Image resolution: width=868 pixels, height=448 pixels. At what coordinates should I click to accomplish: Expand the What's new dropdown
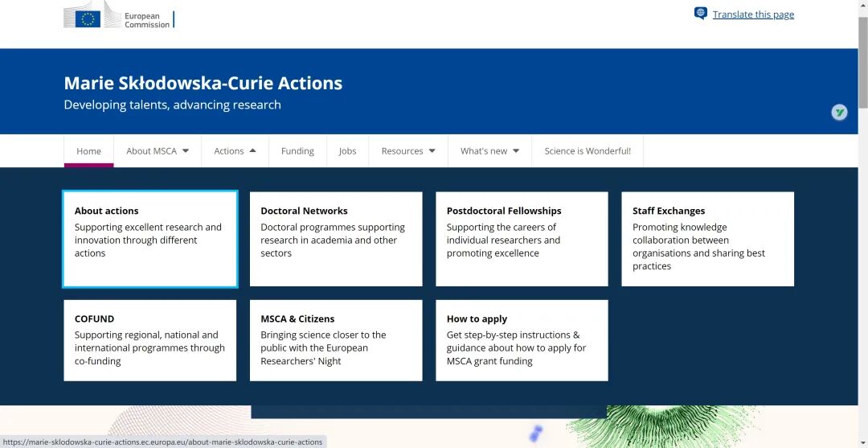(489, 150)
